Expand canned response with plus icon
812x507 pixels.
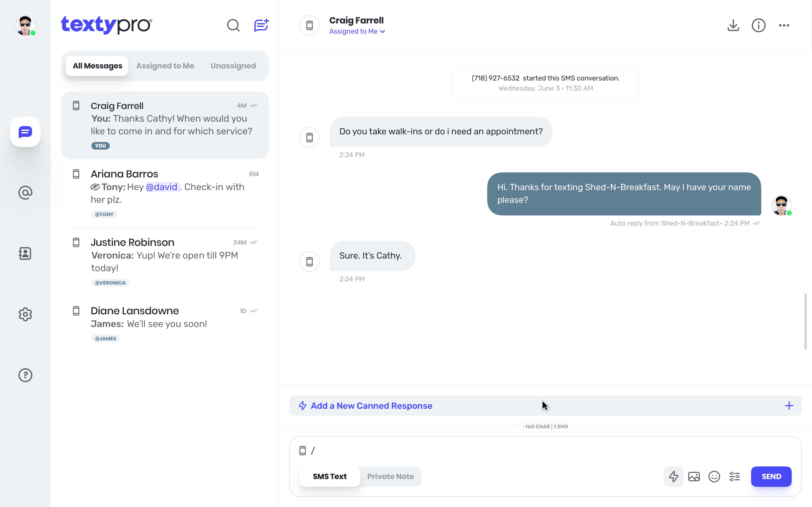point(789,406)
